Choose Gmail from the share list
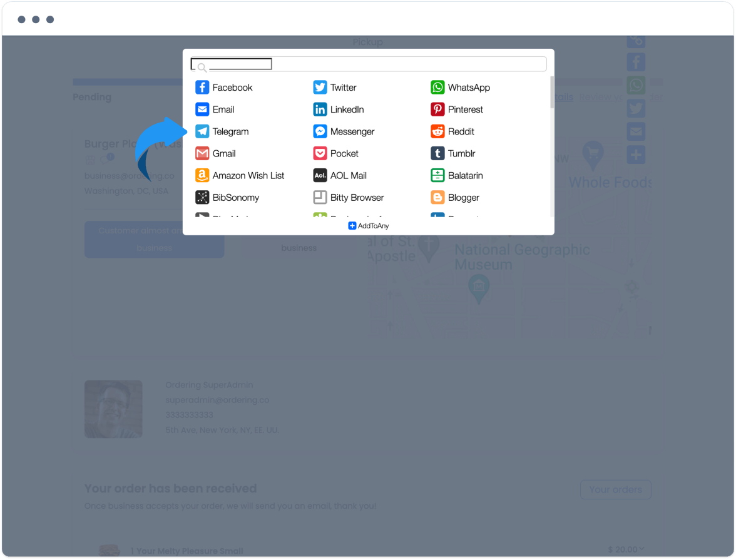 pos(215,153)
